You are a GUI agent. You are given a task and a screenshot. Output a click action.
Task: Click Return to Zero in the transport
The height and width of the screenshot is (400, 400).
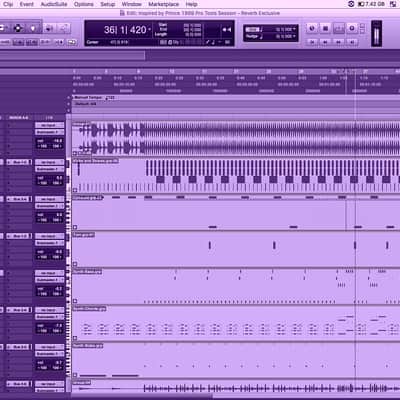312,42
